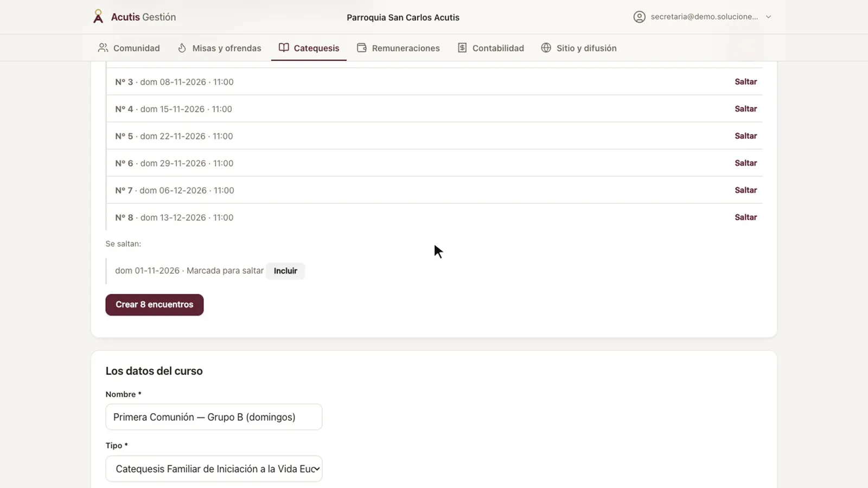Click the Contabilidad receipt icon

coord(462,48)
